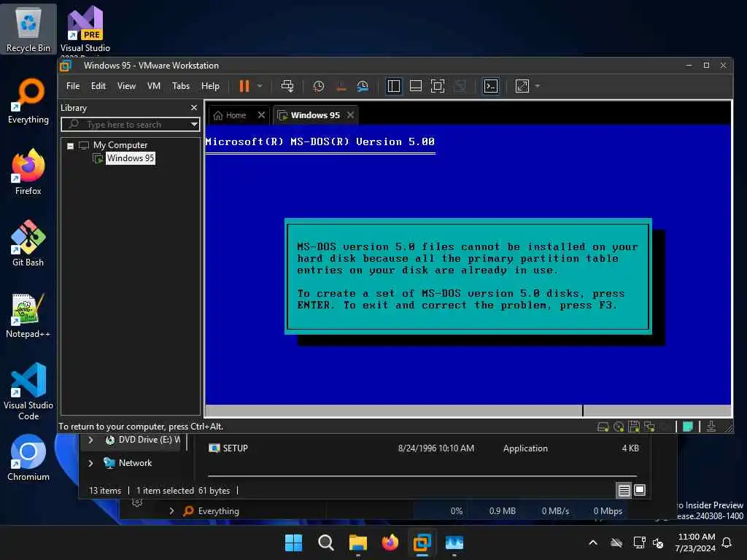Open the power options dropdown next to Pause

tap(260, 86)
